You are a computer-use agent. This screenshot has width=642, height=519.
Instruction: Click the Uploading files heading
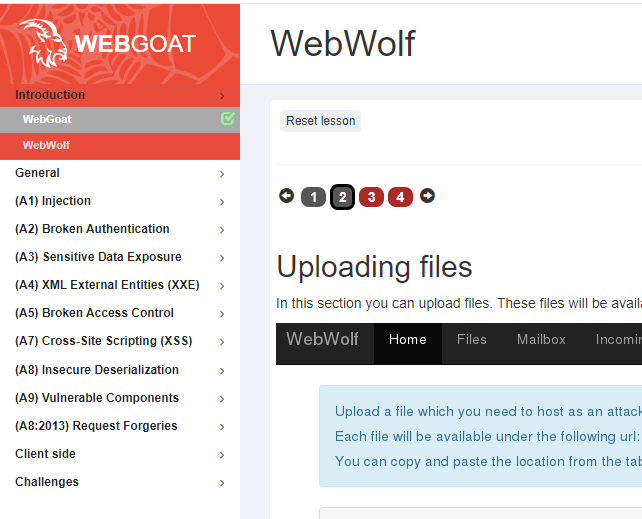(x=374, y=267)
